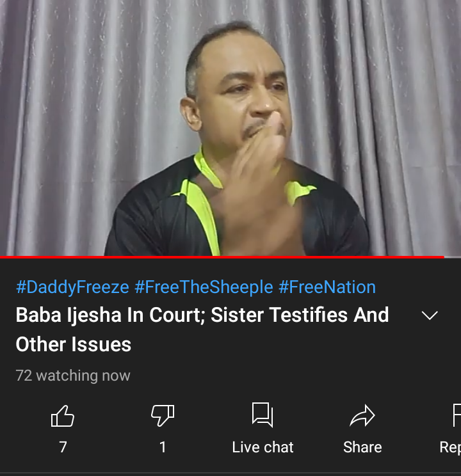Click the red video progress bar
461x476 pixels.
coord(222,257)
